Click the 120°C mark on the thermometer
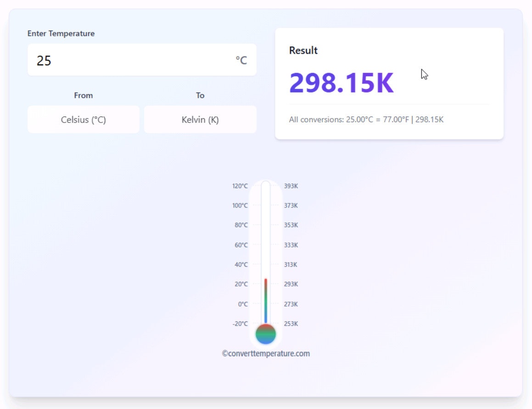The height and width of the screenshot is (409, 532). 240,186
